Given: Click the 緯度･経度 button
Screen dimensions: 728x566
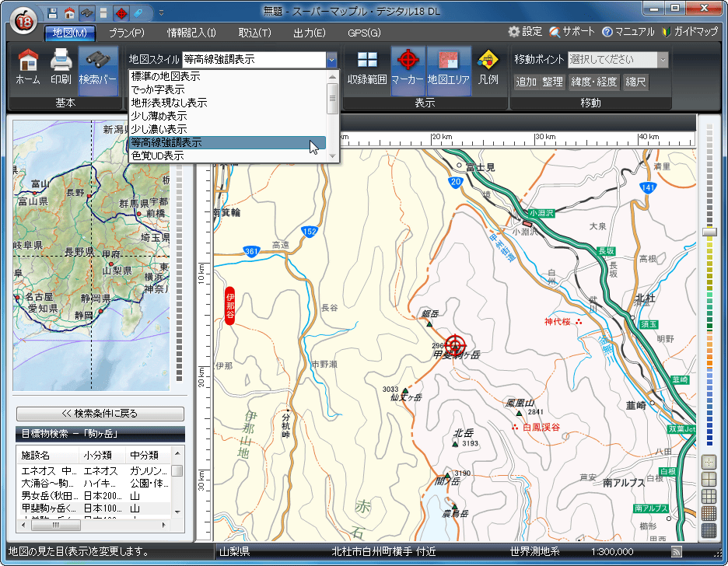Looking at the screenshot, I should (x=593, y=82).
